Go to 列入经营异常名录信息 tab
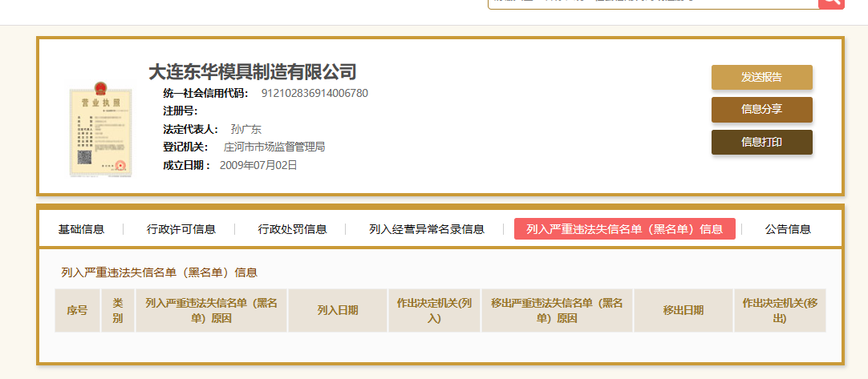Image resolution: width=868 pixels, height=379 pixels. coord(427,229)
